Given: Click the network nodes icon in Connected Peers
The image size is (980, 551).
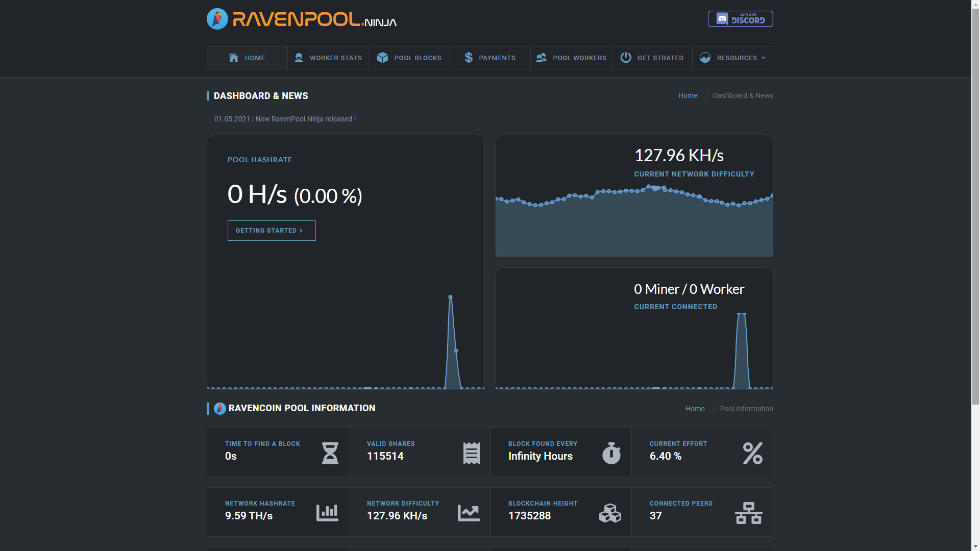Looking at the screenshot, I should pos(748,513).
